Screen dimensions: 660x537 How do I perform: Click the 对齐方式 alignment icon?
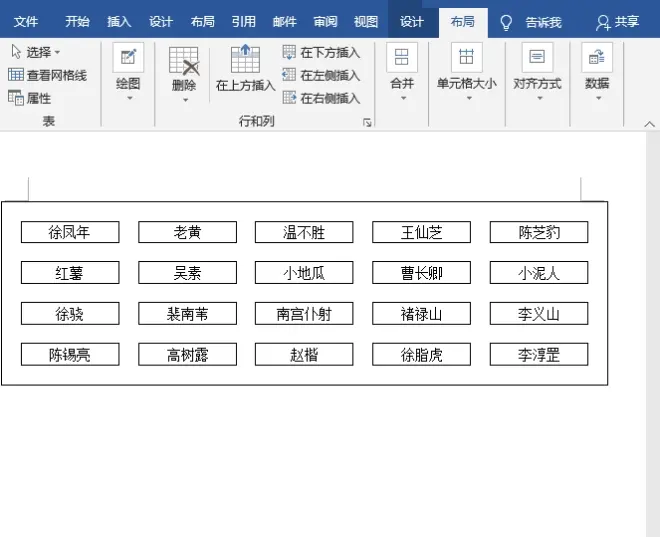[537, 57]
